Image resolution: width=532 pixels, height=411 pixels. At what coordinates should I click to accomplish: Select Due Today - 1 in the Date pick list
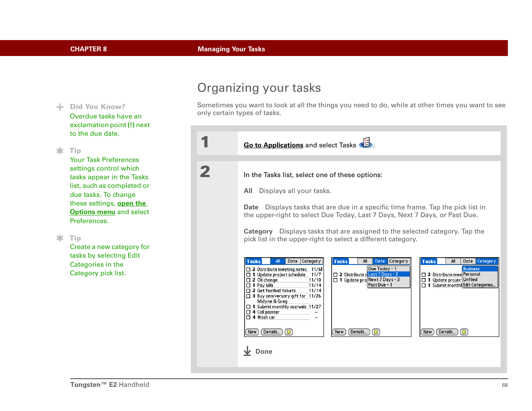pos(389,269)
